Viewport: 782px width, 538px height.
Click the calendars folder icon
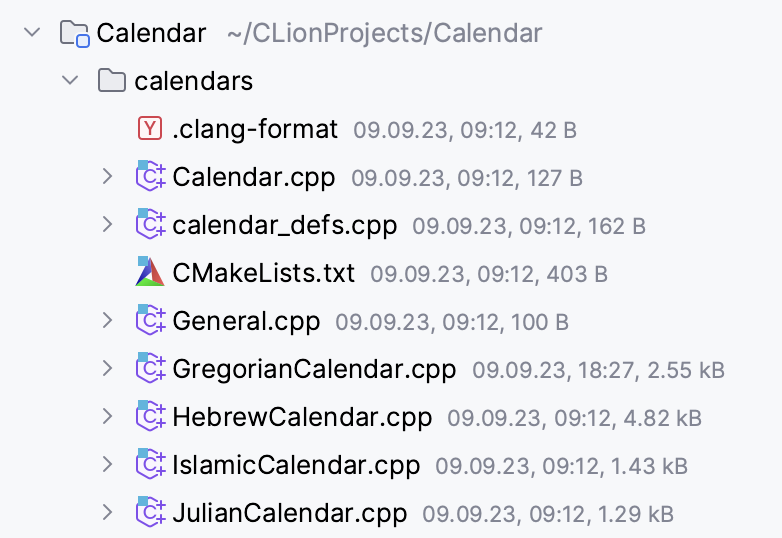(x=111, y=81)
